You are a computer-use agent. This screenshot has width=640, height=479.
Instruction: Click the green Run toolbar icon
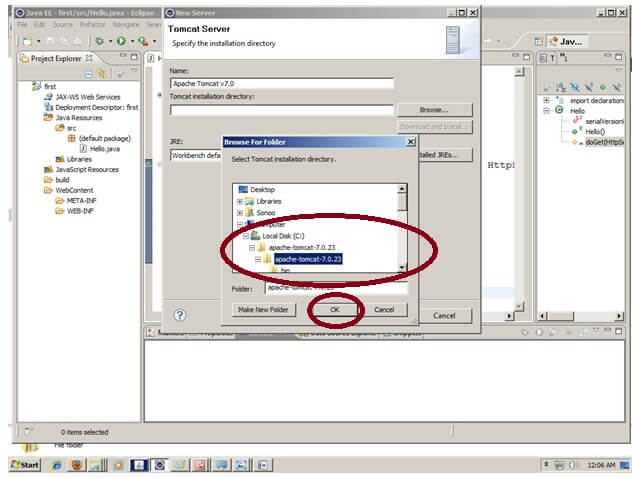click(x=121, y=41)
